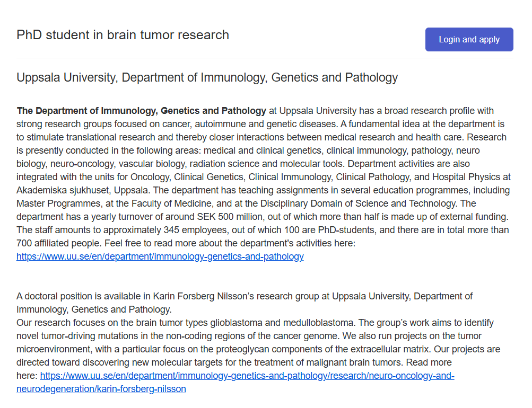Click the Login and apply button
The height and width of the screenshot is (408, 532).
click(469, 39)
